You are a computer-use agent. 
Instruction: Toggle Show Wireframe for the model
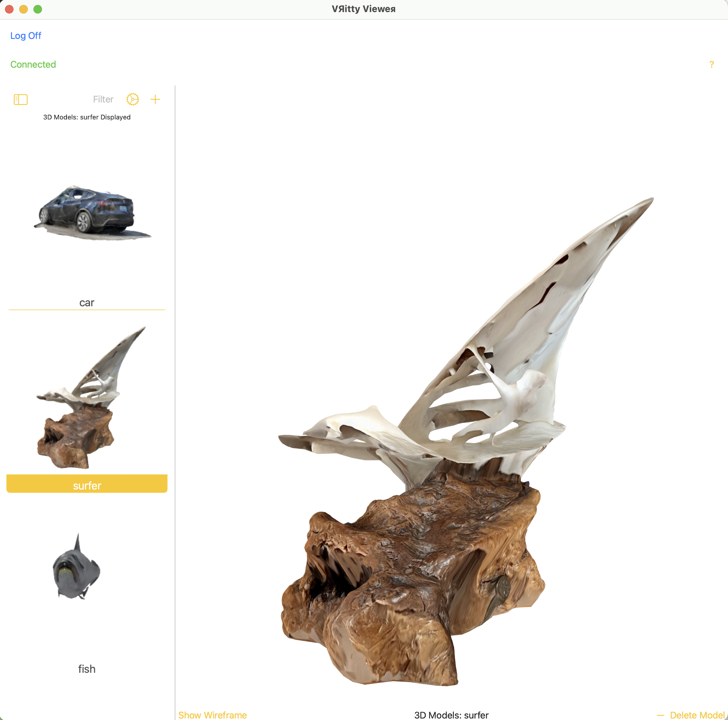coord(212,715)
